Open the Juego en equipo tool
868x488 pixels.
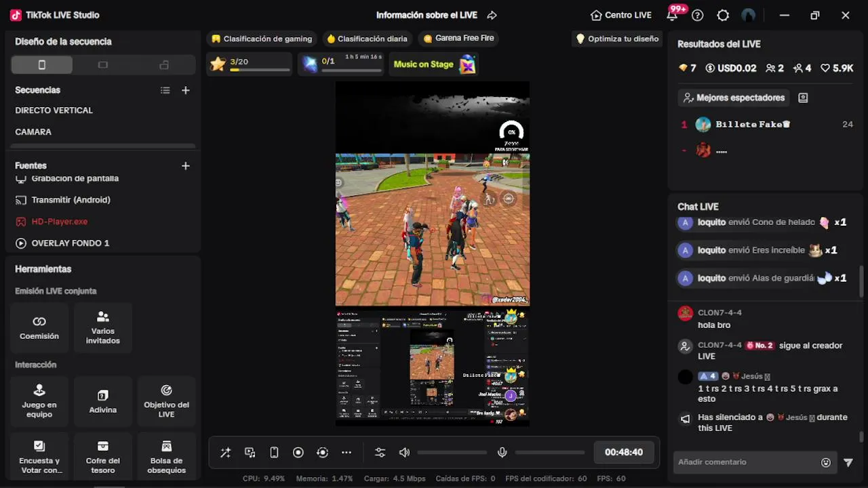pos(39,401)
